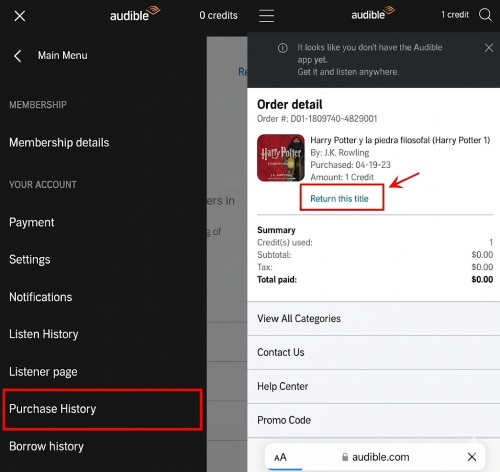Open Payment in account menu
Image resolution: width=500 pixels, height=472 pixels.
(32, 223)
